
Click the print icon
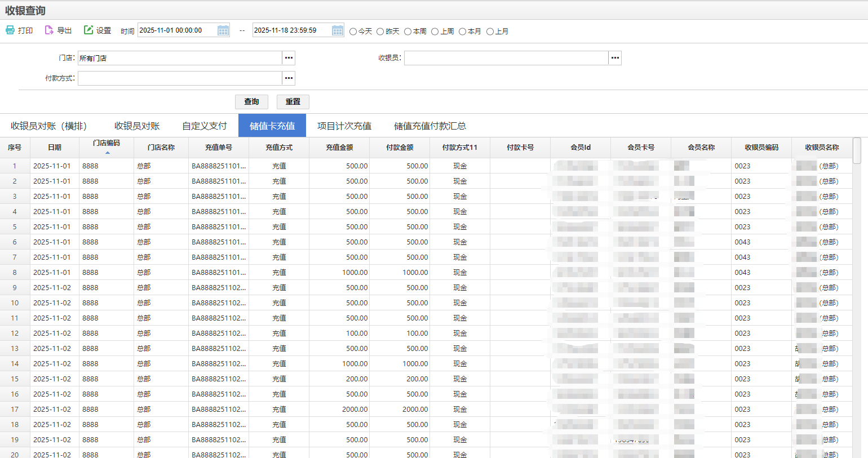pos(10,30)
